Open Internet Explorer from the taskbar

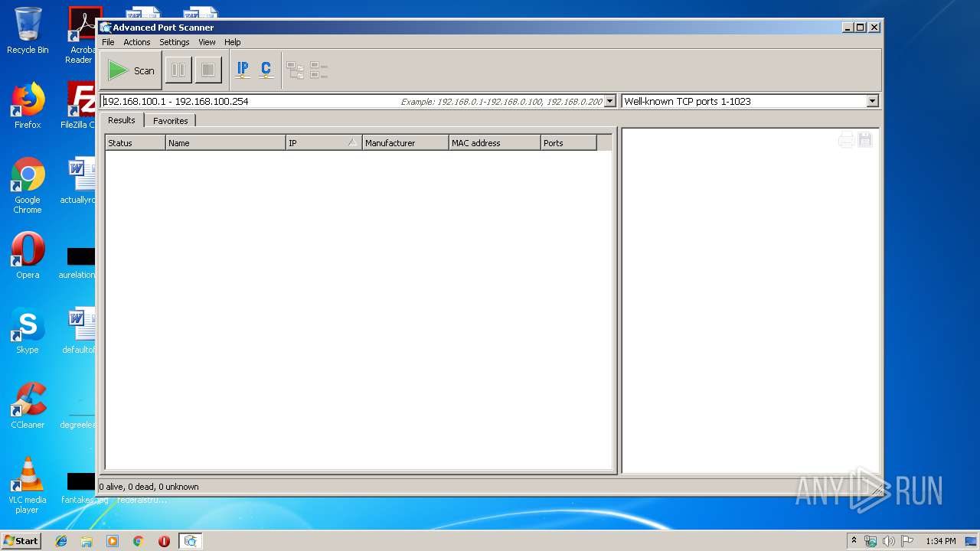61,541
